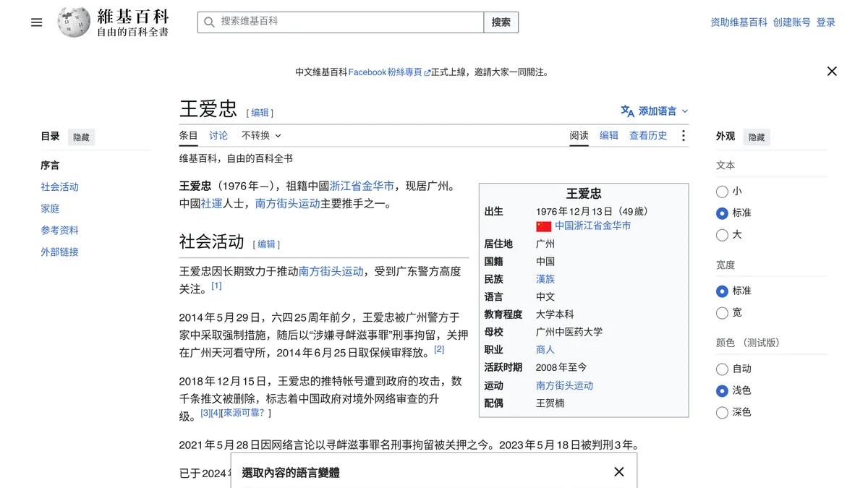Screen dimensions: 868x488
Task: Hide the 外观 appearance panel
Action: pos(757,137)
